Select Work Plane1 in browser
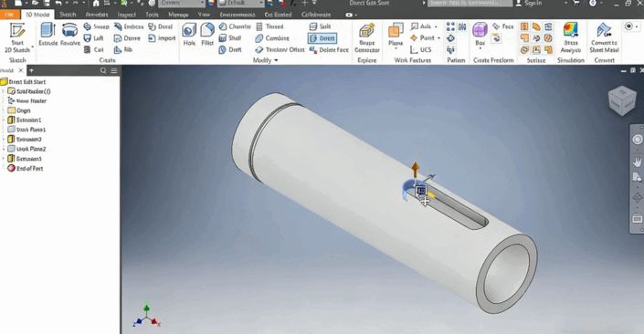Screen dimensions: 644x334 pos(27,130)
